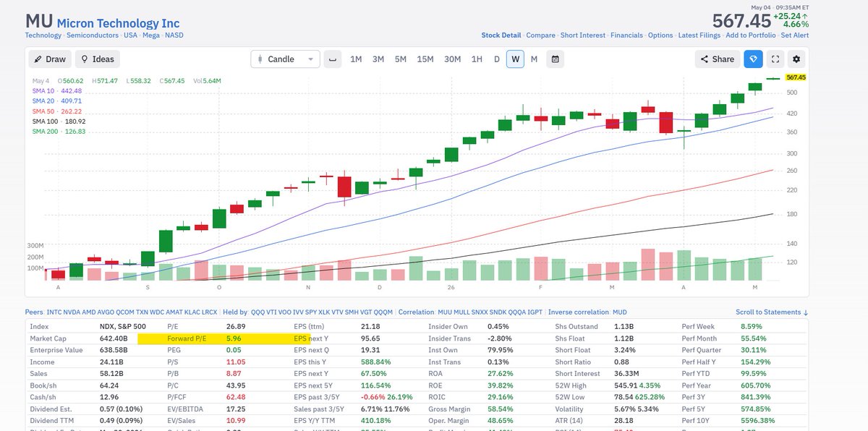Image resolution: width=868 pixels, height=431 pixels.
Task: Open peer ticker INTC
Action: tap(55, 312)
